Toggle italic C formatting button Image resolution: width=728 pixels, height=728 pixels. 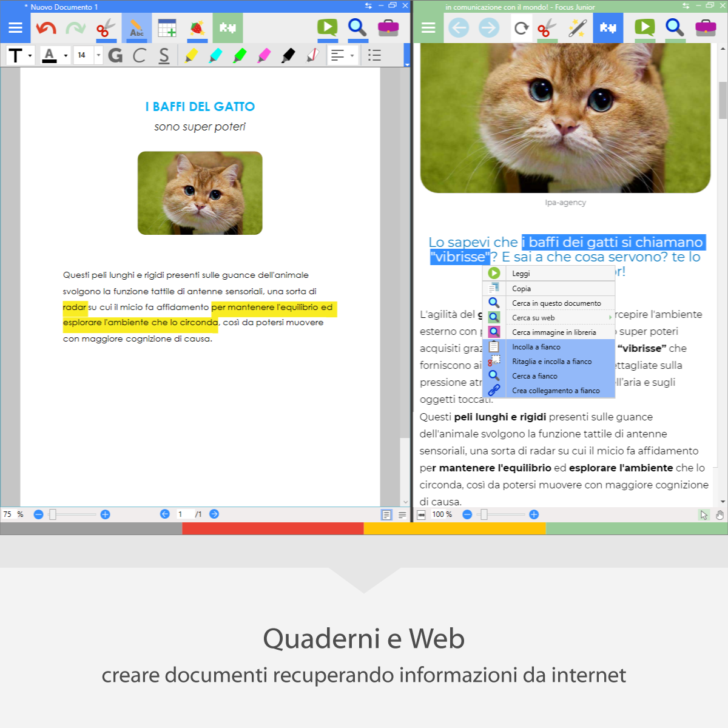(140, 55)
